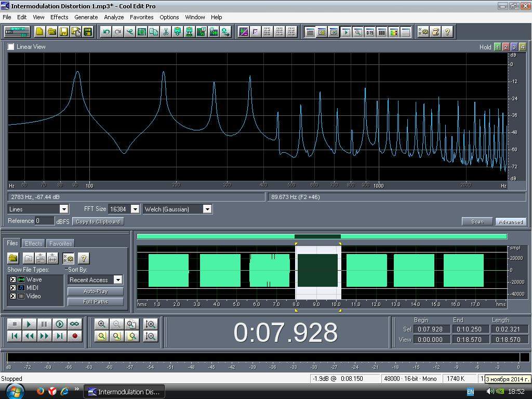532x399 pixels.
Task: Start recording with the red Record button
Action: (x=75, y=336)
